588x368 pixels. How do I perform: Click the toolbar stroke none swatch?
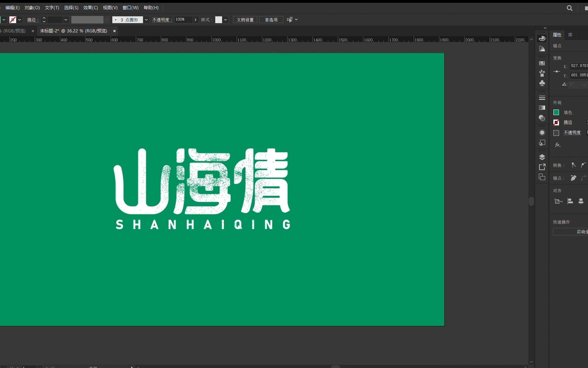[13, 20]
